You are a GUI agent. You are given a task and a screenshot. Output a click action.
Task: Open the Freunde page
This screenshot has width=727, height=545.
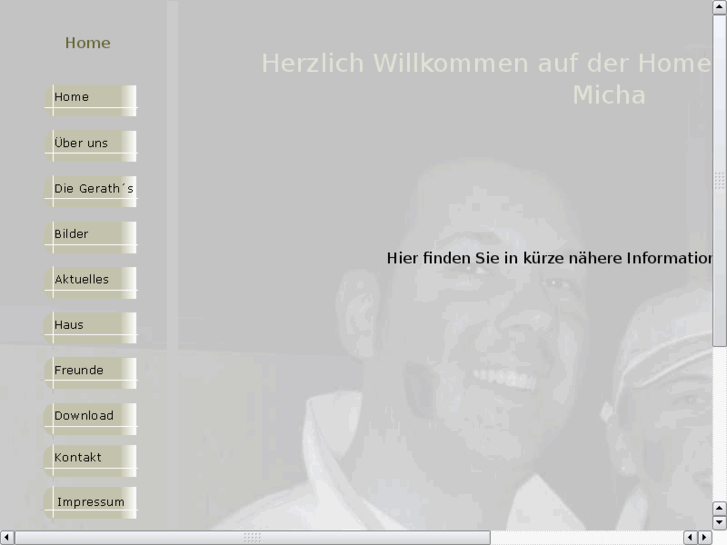coord(90,373)
